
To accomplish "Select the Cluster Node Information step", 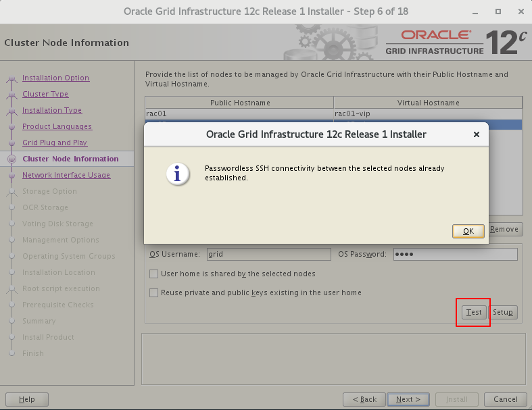I will coord(70,159).
